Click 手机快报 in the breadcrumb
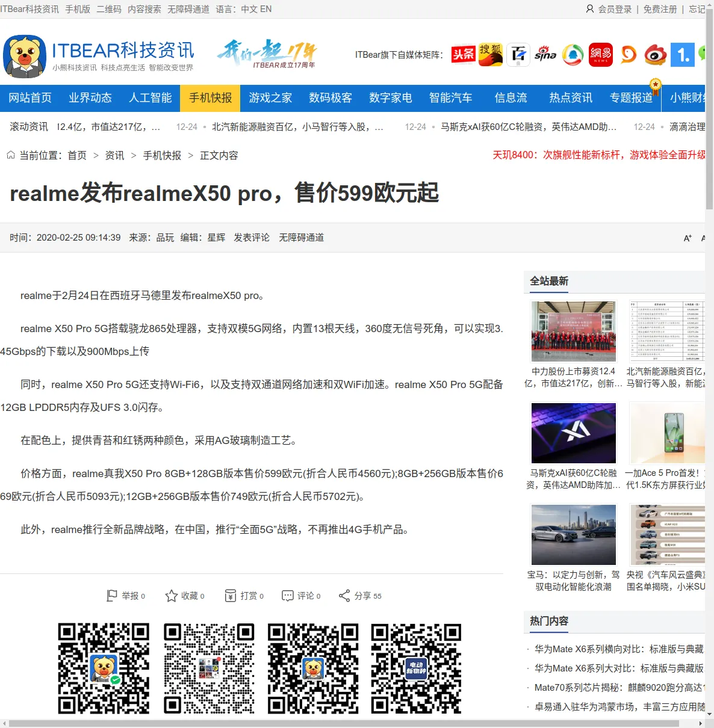This screenshot has height=728, width=714. pyautogui.click(x=162, y=155)
